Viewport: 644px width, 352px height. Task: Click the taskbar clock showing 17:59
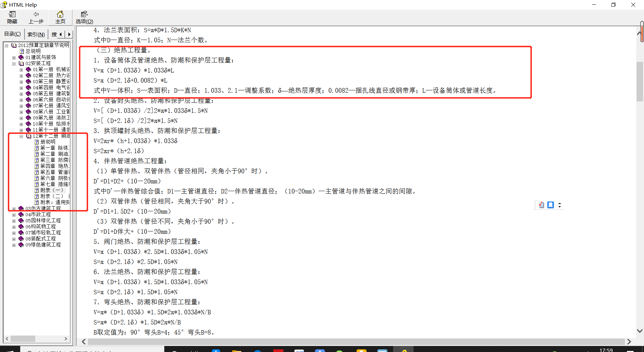pos(606,350)
